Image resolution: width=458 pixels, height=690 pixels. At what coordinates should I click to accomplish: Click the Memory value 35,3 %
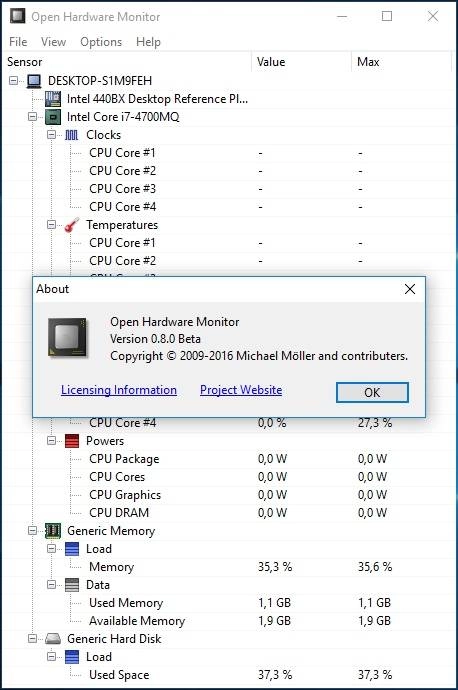tap(275, 567)
